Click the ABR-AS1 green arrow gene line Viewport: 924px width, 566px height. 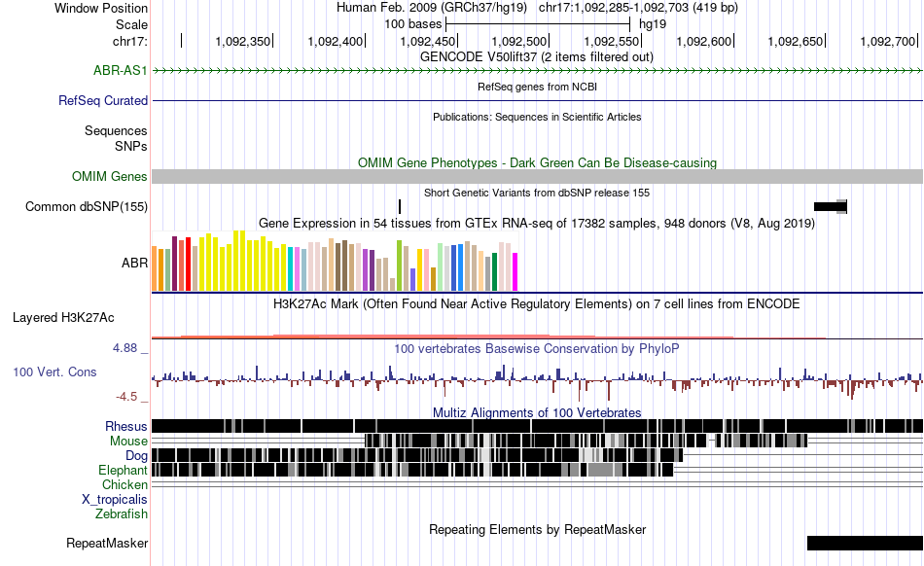click(538, 71)
